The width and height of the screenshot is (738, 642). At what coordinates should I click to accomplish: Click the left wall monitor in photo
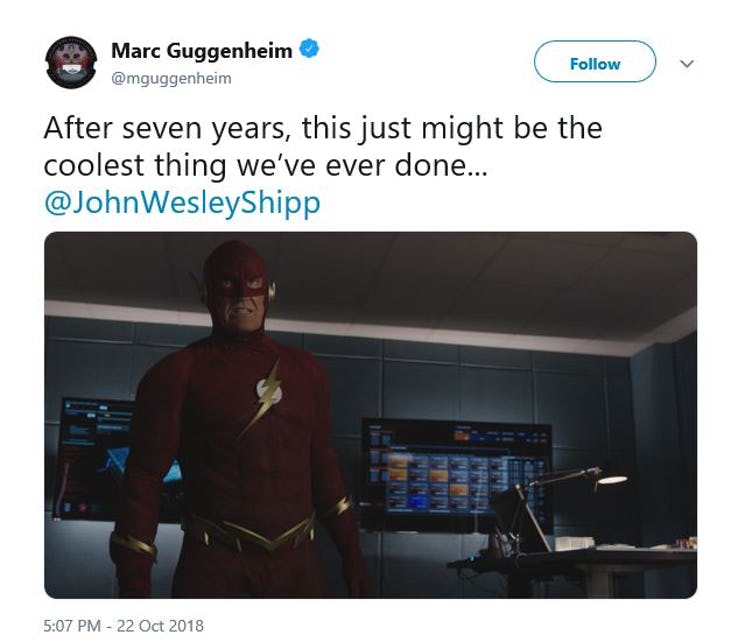(96, 458)
